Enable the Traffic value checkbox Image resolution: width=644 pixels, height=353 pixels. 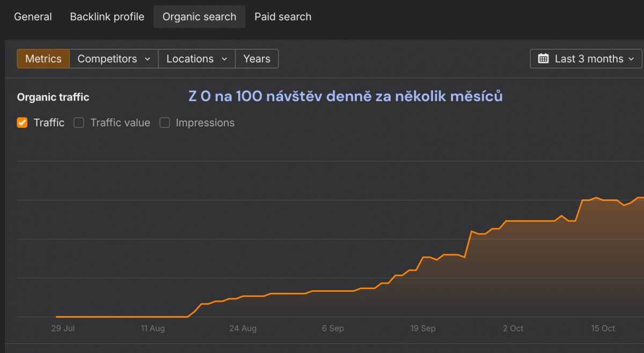(78, 123)
